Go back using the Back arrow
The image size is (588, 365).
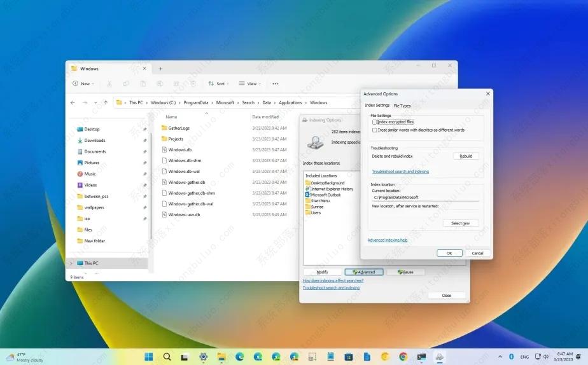[73, 102]
